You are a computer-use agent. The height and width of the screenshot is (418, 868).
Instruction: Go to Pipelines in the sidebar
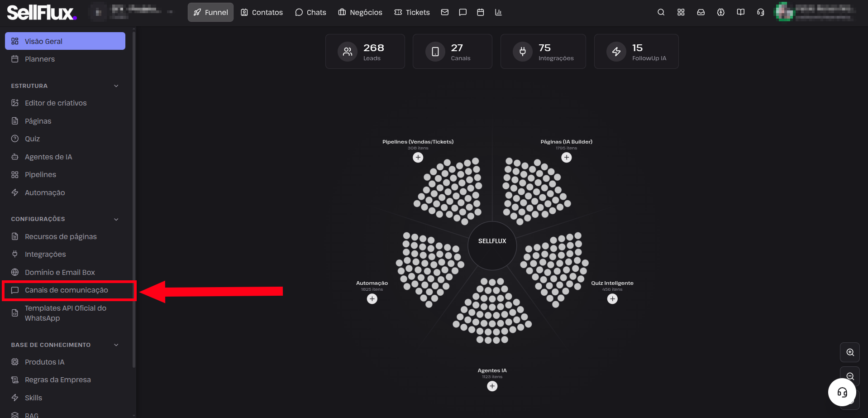[x=65, y=174]
